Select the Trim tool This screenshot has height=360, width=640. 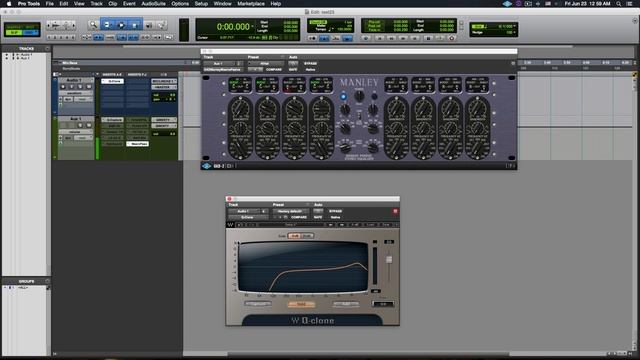107,25
